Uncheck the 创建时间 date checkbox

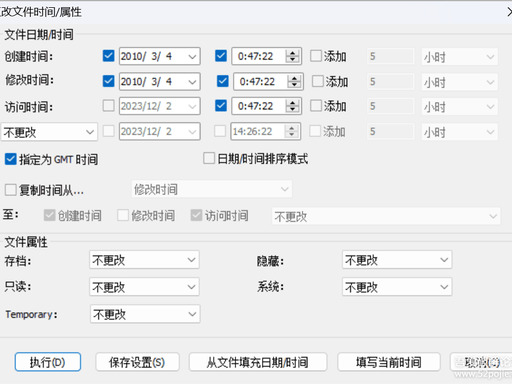[x=108, y=56]
